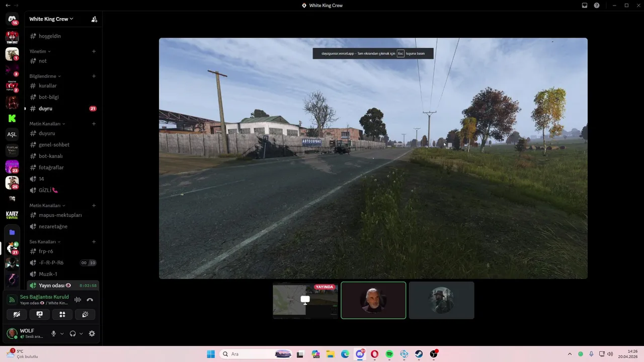Screen dimensions: 644x362
Task: Show hidden system tray icons chevron
Action: [570, 354]
